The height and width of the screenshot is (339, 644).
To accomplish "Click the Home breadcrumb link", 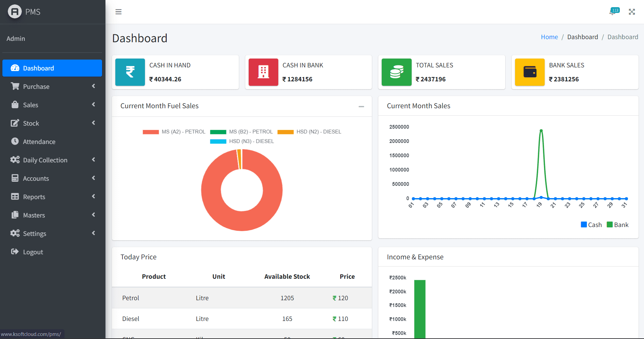I will (549, 37).
